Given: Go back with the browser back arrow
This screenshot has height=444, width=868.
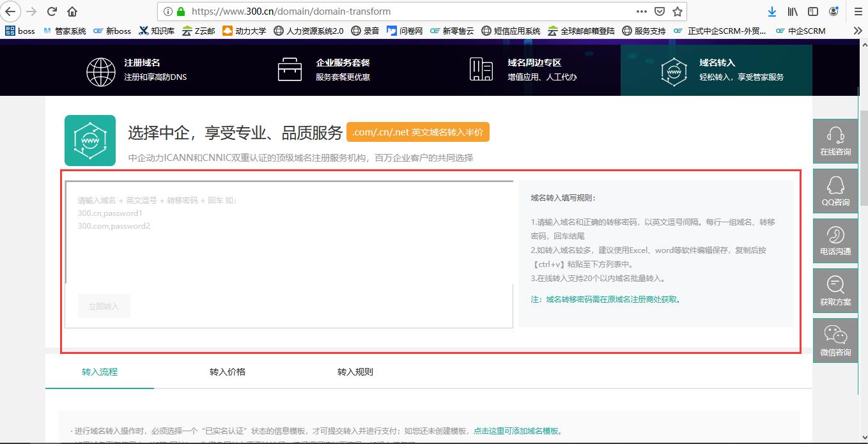Looking at the screenshot, I should 10,11.
